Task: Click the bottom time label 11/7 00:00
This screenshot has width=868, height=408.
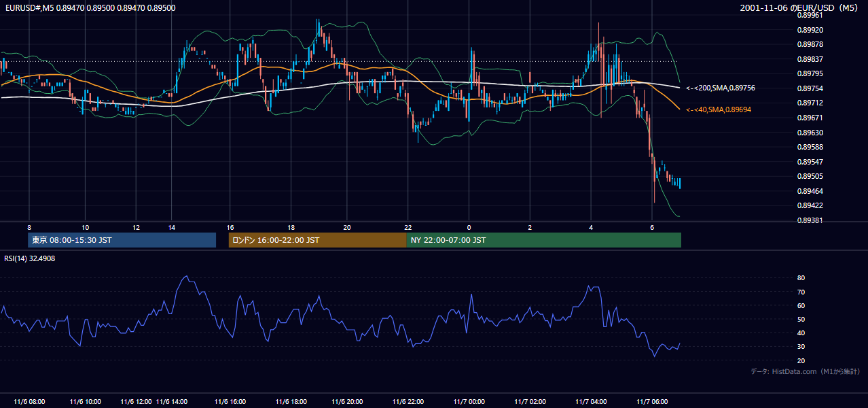Action: [469, 401]
